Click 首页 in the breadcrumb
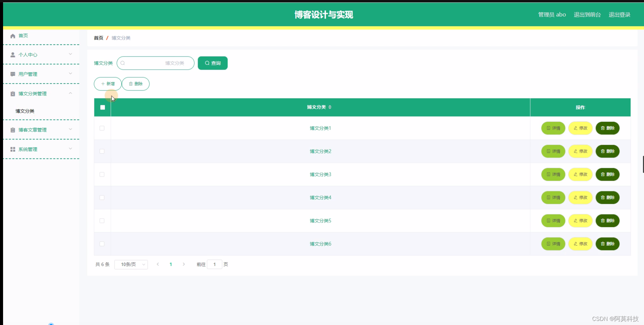 click(x=98, y=38)
